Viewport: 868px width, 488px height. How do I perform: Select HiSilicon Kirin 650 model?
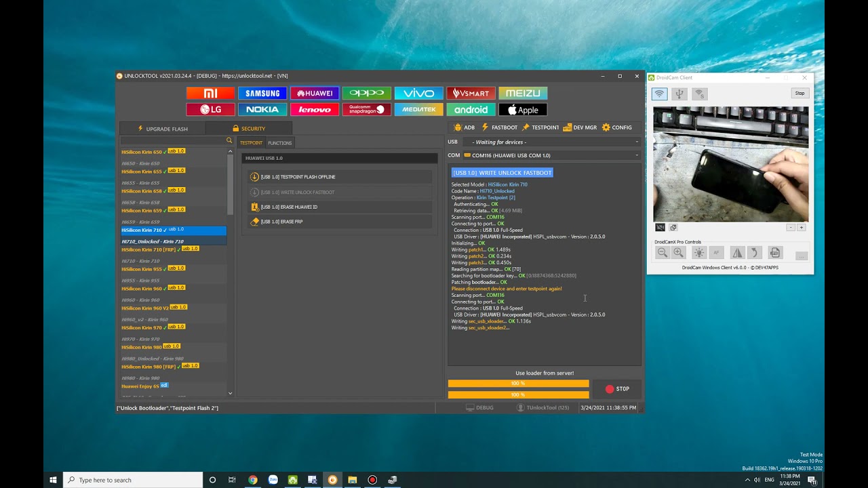point(174,152)
